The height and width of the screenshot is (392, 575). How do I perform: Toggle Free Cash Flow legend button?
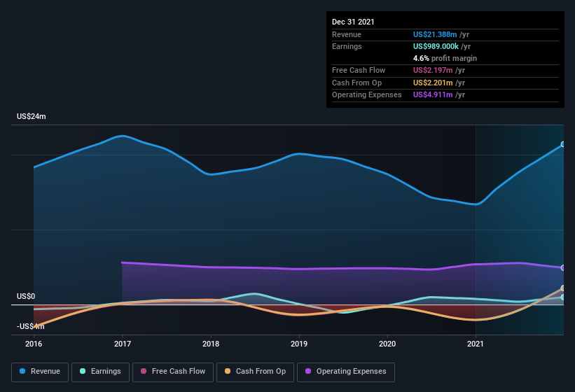[x=173, y=372]
